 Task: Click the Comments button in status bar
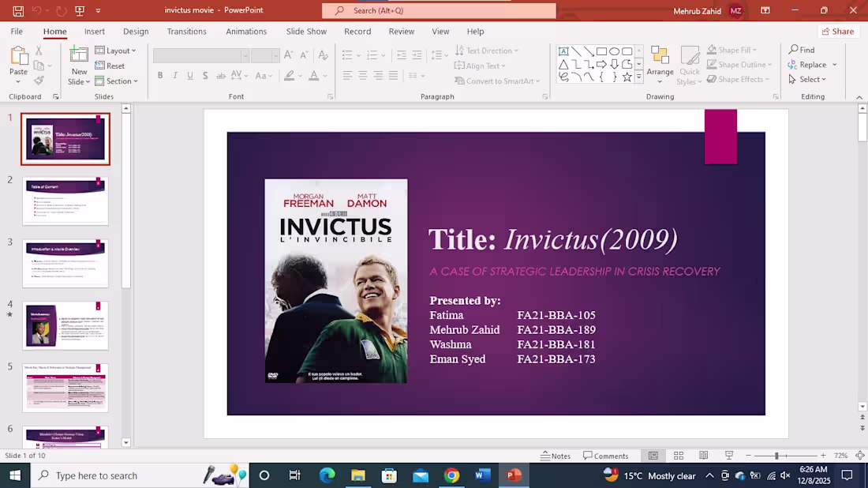tap(605, 456)
